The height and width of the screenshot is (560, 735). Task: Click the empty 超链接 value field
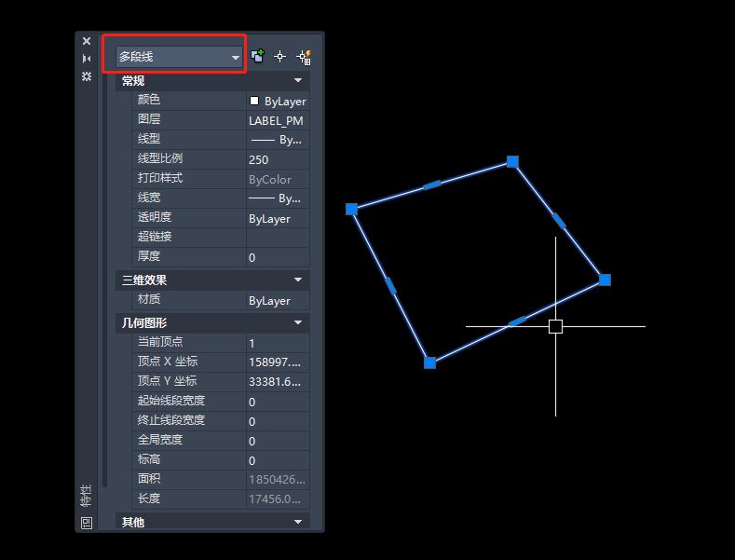[278, 238]
